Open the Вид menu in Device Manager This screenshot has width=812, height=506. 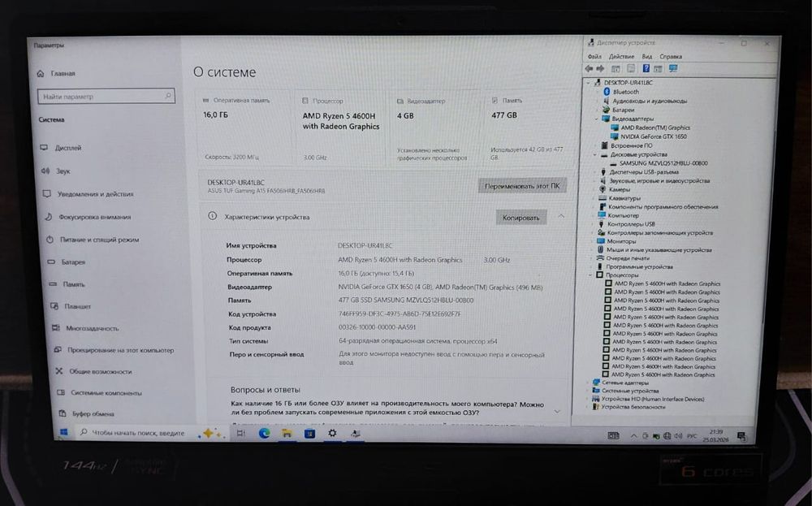coord(647,57)
